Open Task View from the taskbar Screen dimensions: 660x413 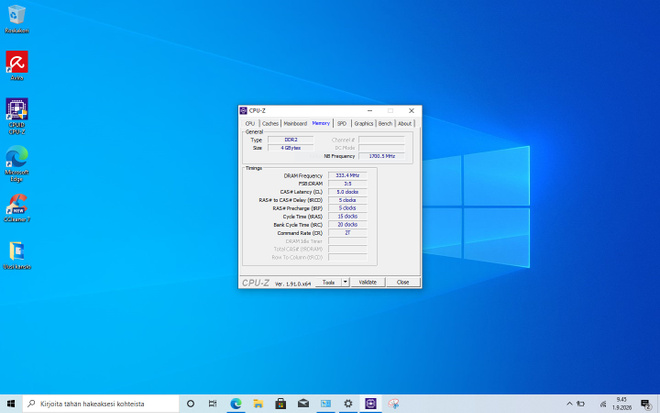pos(213,404)
